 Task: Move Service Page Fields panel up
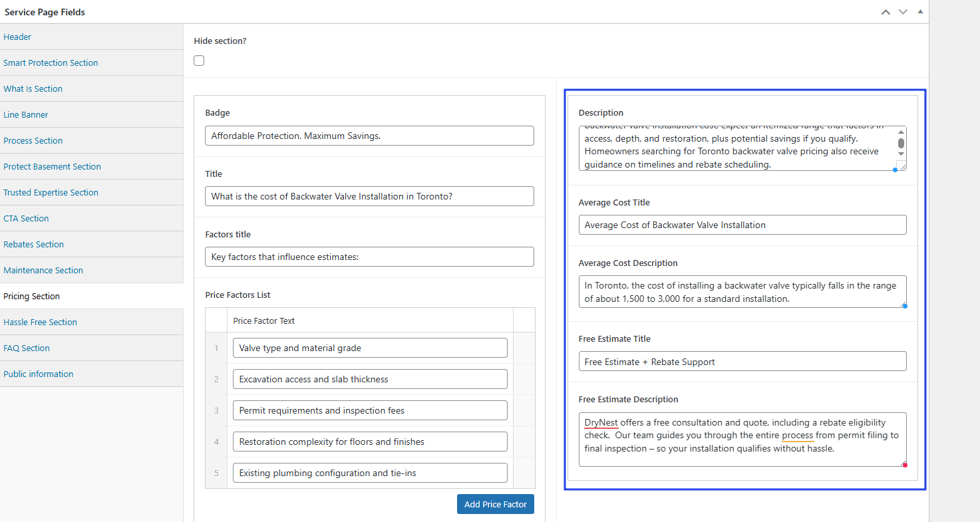coord(885,12)
